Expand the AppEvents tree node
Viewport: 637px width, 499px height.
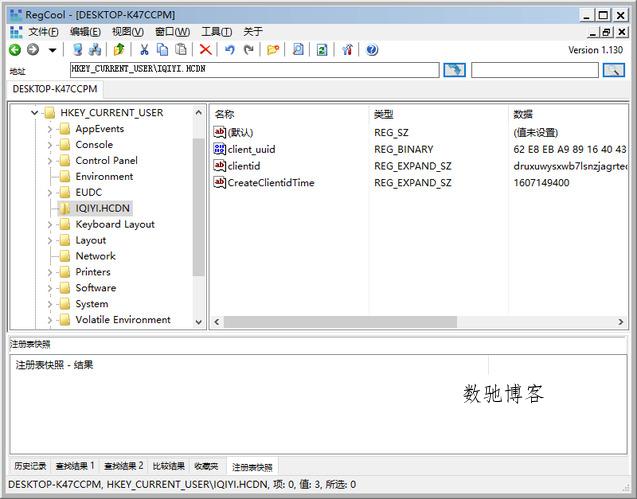tap(50, 129)
